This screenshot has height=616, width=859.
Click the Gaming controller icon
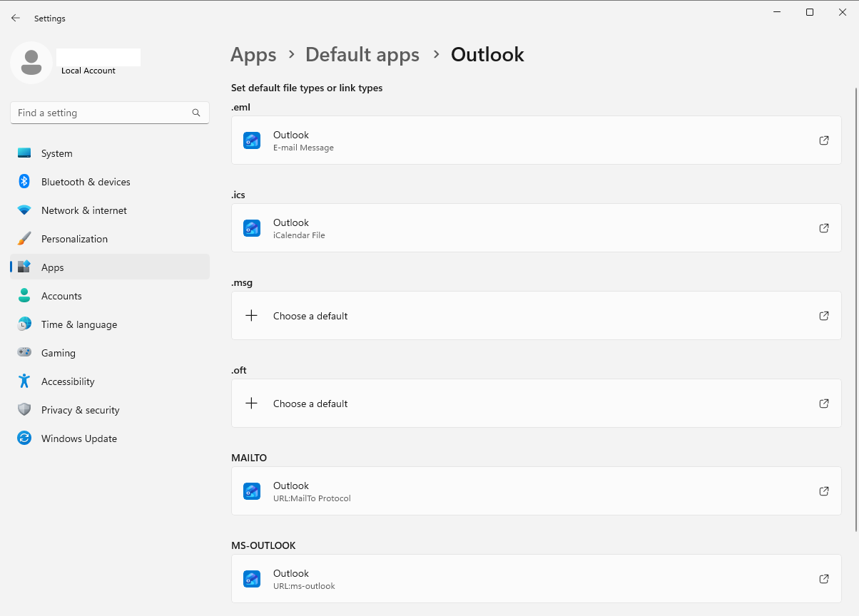click(24, 353)
